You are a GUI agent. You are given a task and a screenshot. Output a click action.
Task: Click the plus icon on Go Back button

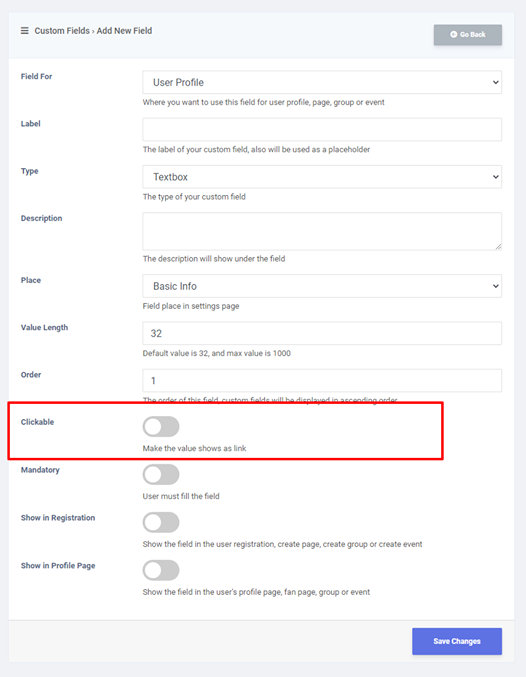(453, 34)
